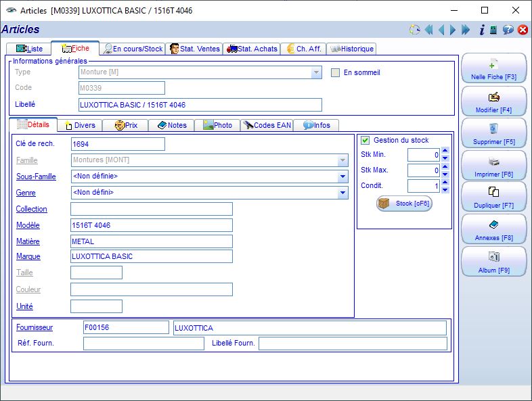Go to the first article record
Image resolution: width=532 pixels, height=401 pixels.
coord(429,30)
